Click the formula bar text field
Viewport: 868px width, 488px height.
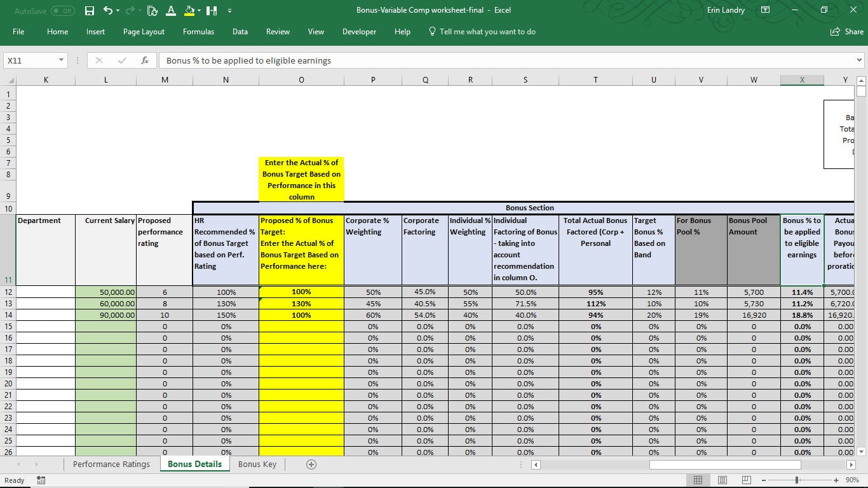(506, 60)
